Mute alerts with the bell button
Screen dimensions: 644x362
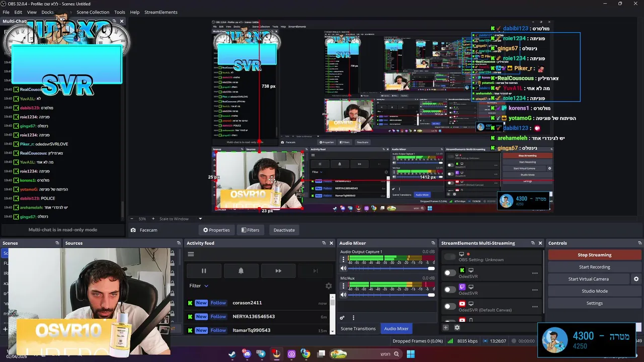pyautogui.click(x=241, y=270)
